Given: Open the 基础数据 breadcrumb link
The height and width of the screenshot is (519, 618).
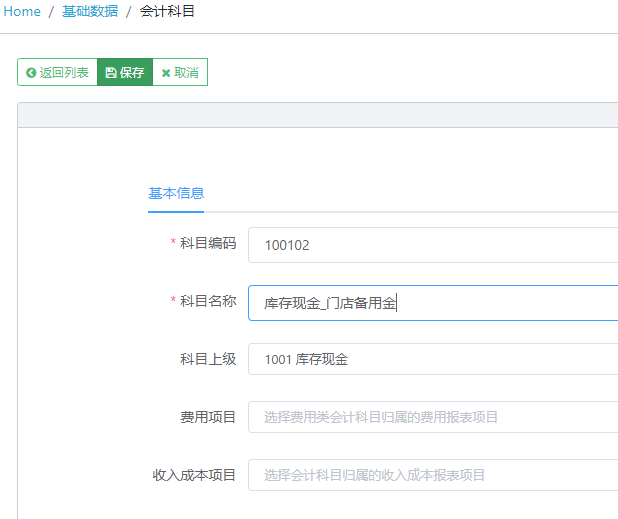Looking at the screenshot, I should coord(90,11).
